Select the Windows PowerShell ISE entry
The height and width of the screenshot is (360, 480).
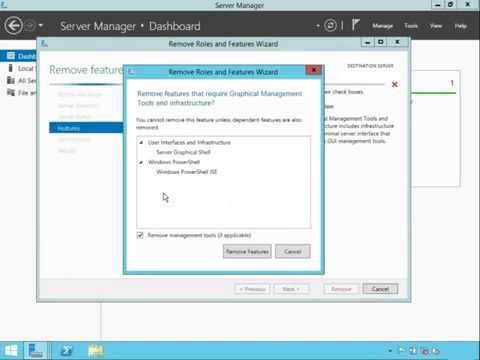187,172
